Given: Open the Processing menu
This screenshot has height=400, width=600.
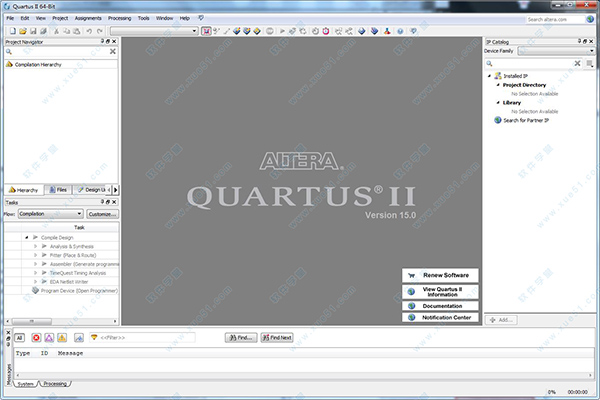Looking at the screenshot, I should pyautogui.click(x=119, y=18).
